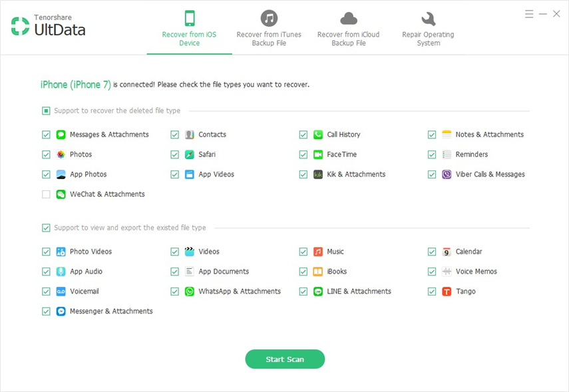Uncheck the Call History checkbox

pos(303,134)
